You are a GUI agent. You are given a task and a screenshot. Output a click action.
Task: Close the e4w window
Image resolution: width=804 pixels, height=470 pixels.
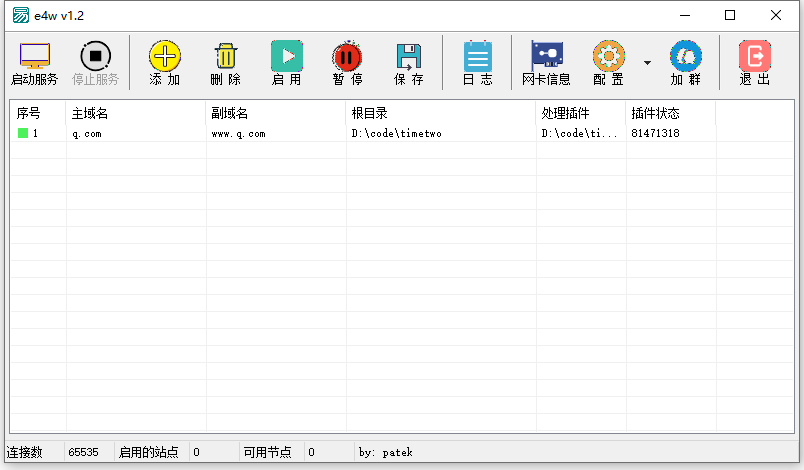[x=776, y=15]
